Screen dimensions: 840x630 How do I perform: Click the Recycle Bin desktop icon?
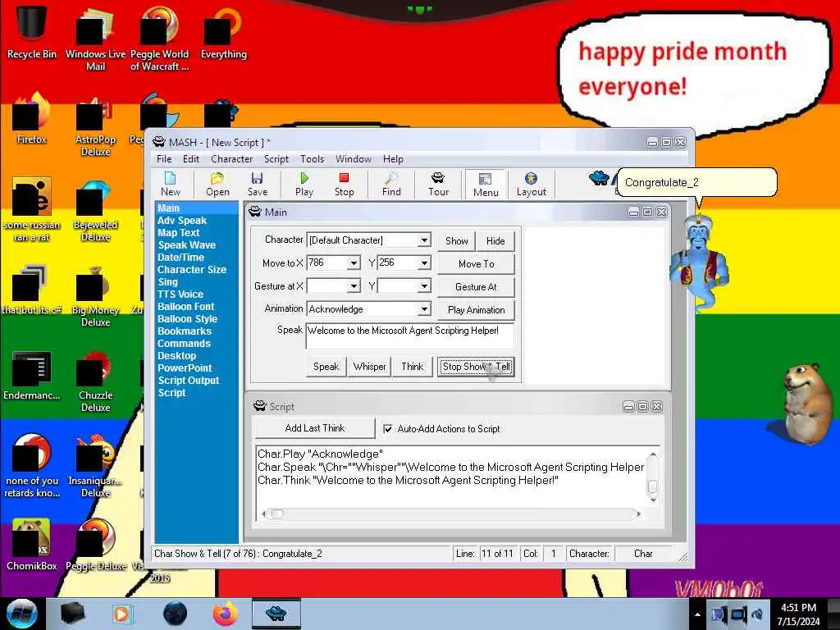(x=32, y=30)
